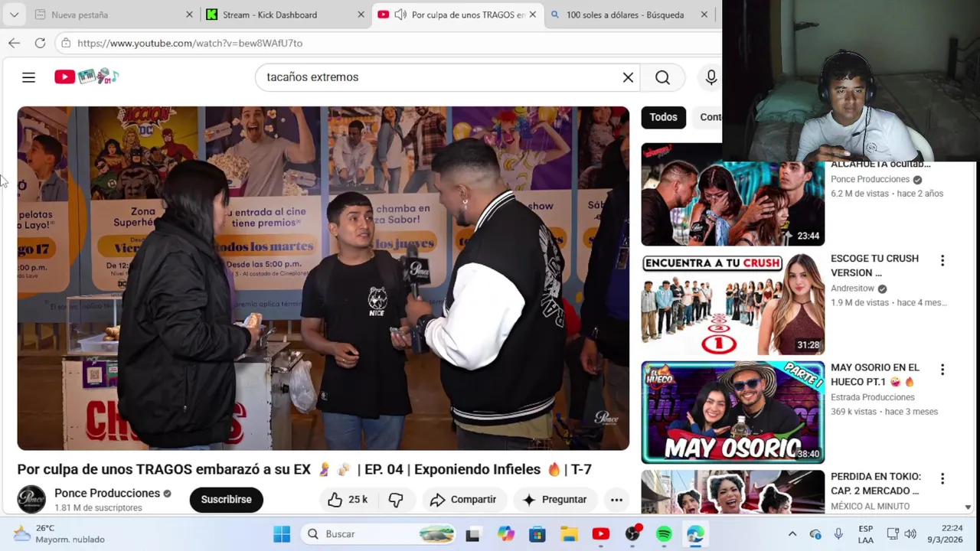Close the '100 soles a dólares' tab
The image size is (980, 551).
(x=704, y=15)
